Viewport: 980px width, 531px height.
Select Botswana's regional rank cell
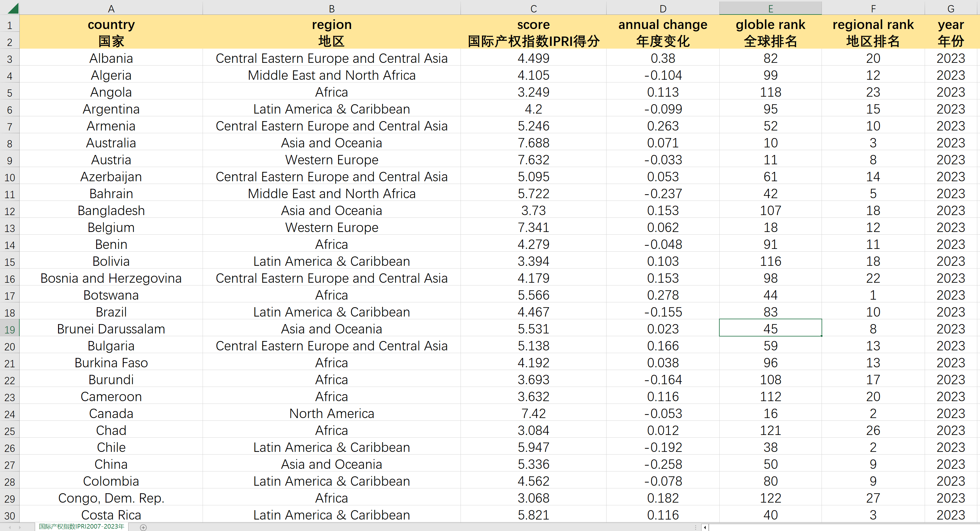(873, 295)
